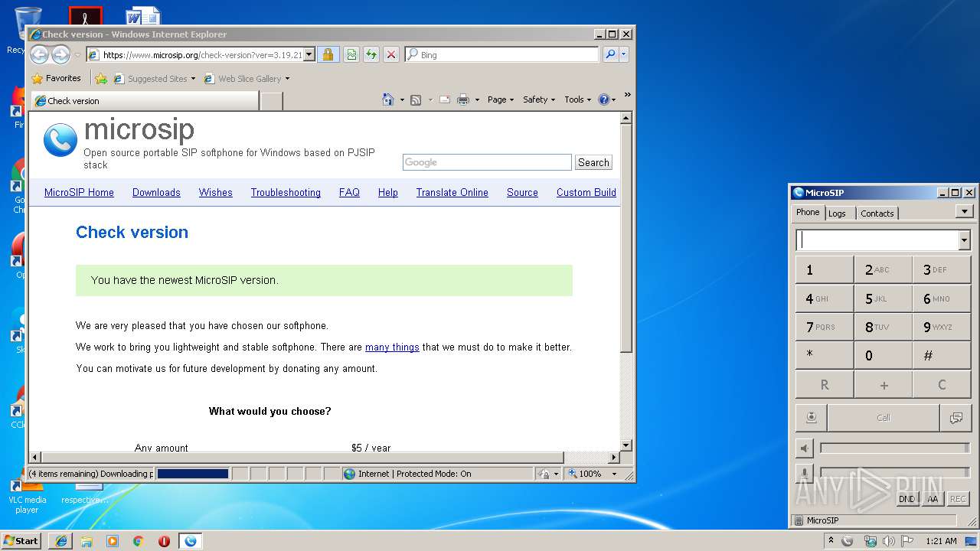Open the Safety menu
The width and height of the screenshot is (980, 551).
[539, 99]
